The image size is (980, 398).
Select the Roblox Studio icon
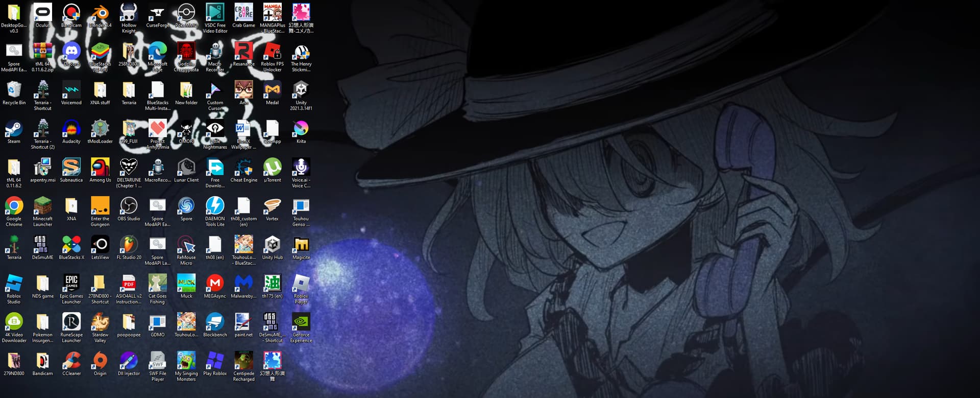pyautogui.click(x=14, y=284)
